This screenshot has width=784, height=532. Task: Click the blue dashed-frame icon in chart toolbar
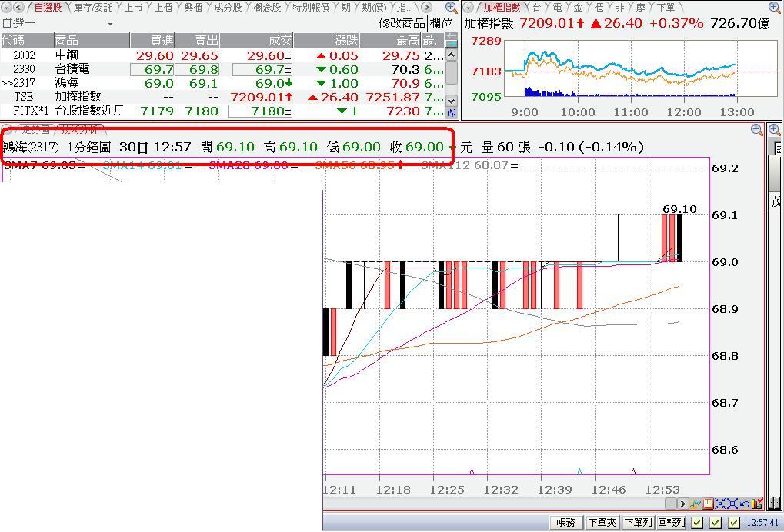tap(720, 504)
